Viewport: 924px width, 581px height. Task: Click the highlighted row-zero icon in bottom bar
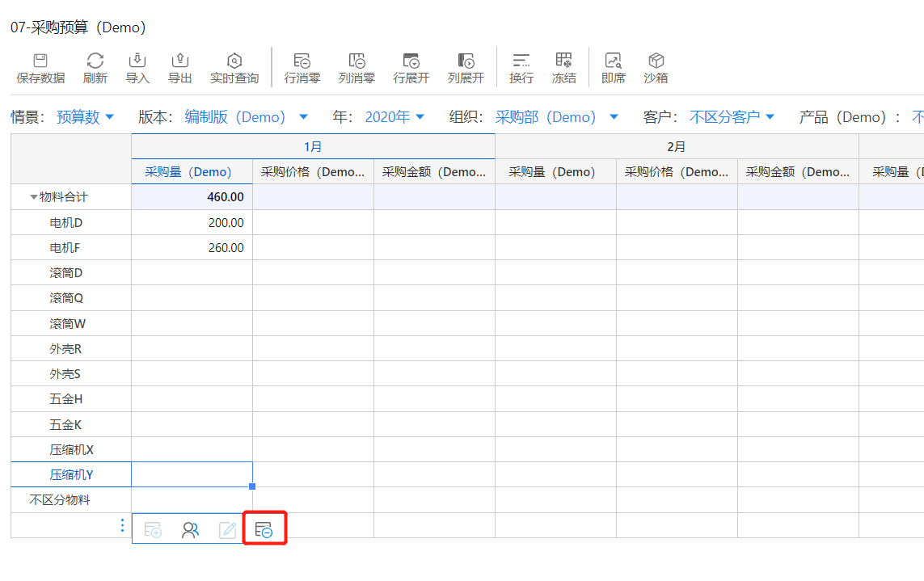pyautogui.click(x=264, y=530)
